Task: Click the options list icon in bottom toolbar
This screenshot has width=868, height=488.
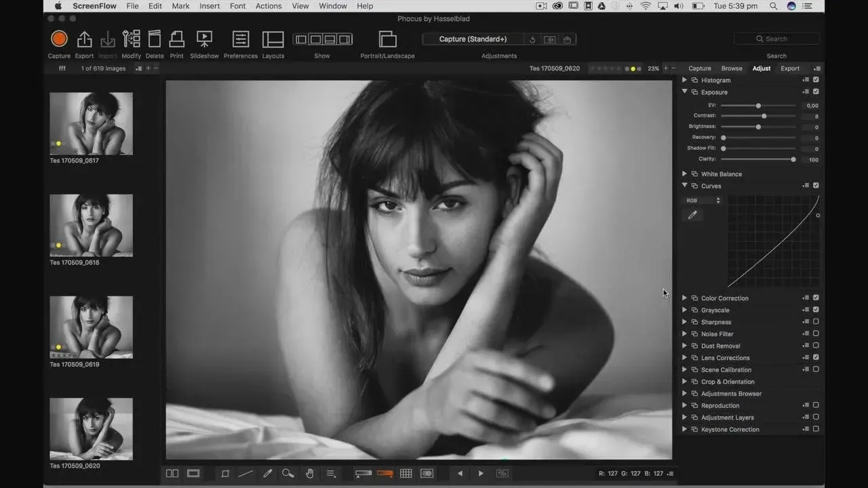Action: pyautogui.click(x=331, y=473)
